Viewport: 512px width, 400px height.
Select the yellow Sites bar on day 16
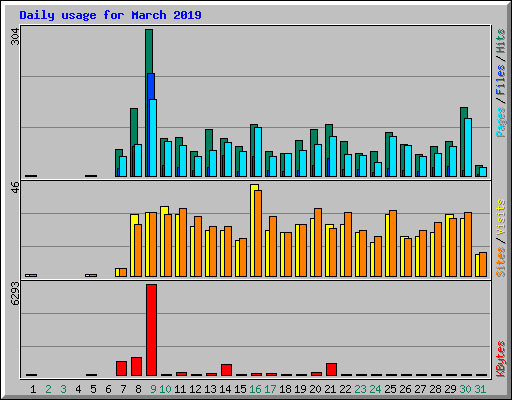(x=254, y=230)
